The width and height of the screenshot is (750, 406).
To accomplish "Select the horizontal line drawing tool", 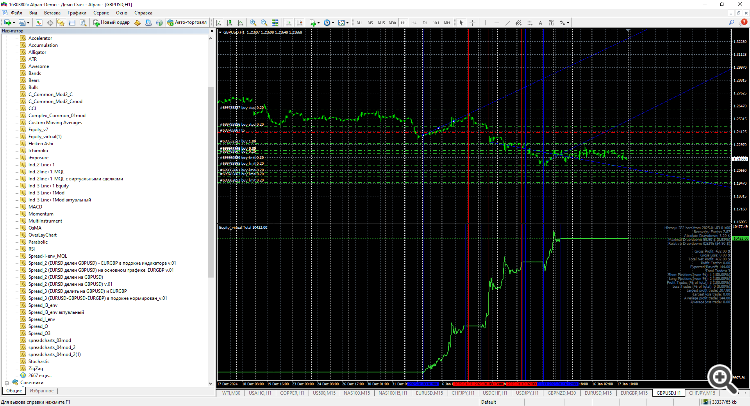I will coord(496,22).
